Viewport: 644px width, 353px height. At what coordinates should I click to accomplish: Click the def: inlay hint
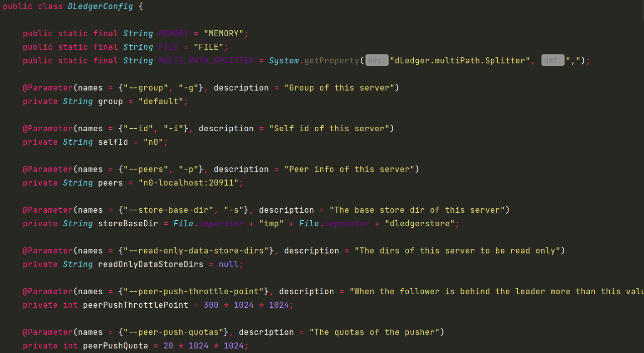pyautogui.click(x=553, y=60)
